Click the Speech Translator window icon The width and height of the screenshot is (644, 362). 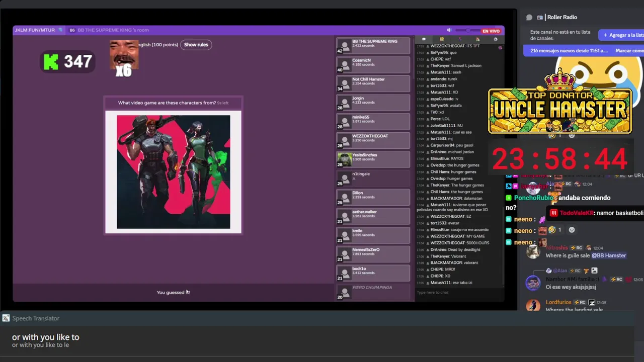click(6, 318)
